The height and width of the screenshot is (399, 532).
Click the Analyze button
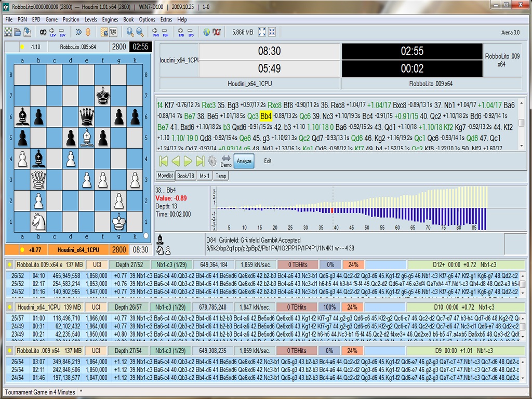244,161
